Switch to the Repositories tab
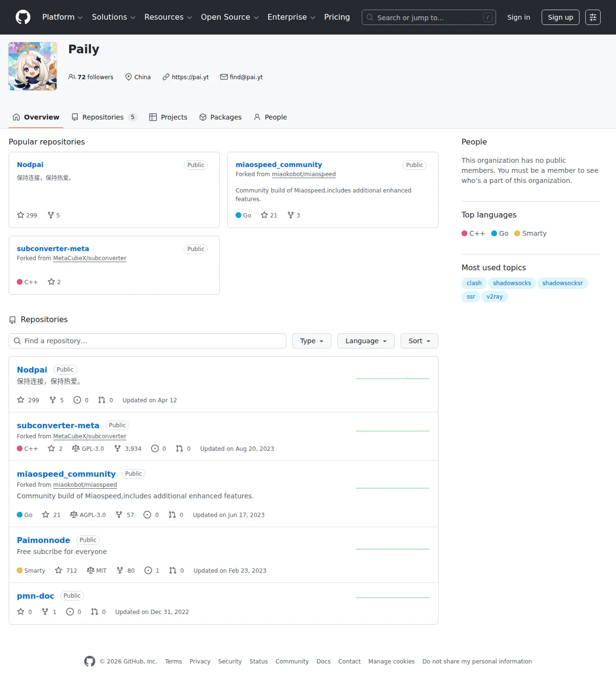This screenshot has width=616, height=687. coord(104,117)
